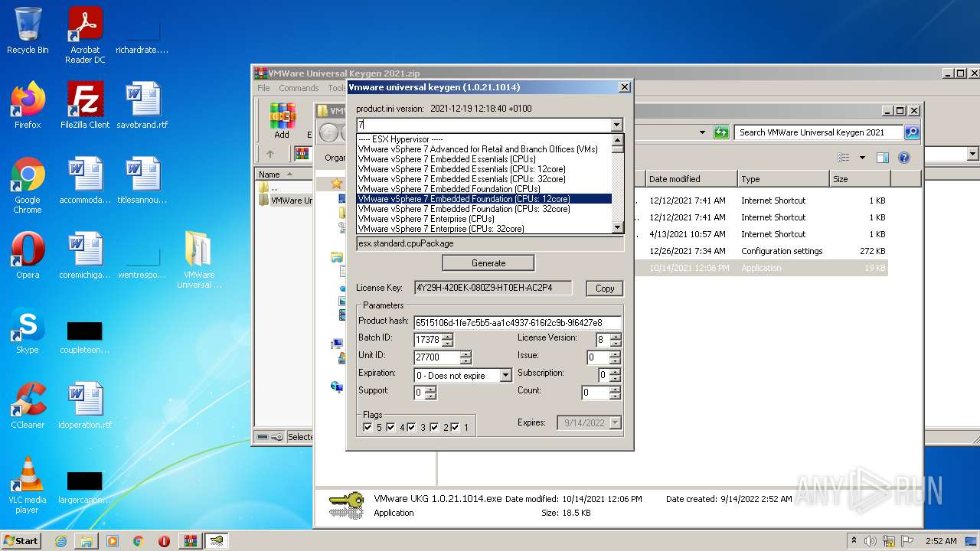The height and width of the screenshot is (551, 980).
Task: Select the Configuration settings 272 KB file row
Action: pyautogui.click(x=766, y=251)
